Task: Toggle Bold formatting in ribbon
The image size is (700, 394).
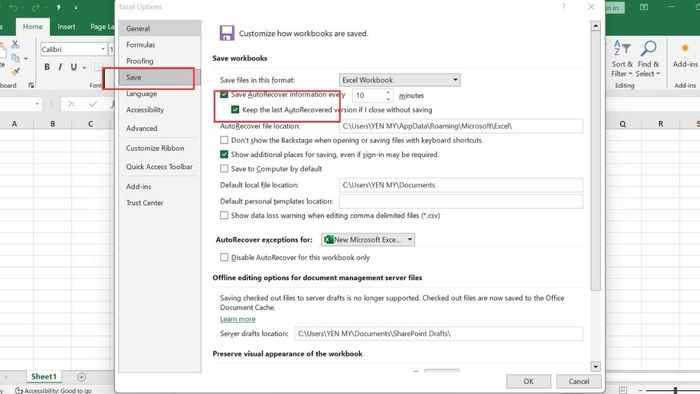Action: point(47,67)
